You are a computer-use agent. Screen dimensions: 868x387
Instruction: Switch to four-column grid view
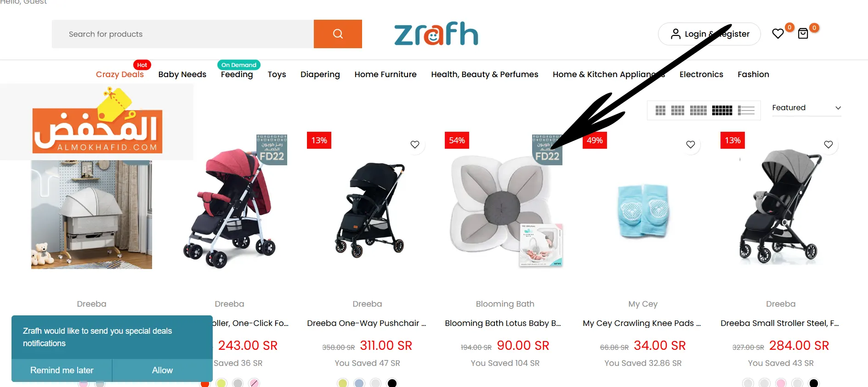(x=677, y=110)
